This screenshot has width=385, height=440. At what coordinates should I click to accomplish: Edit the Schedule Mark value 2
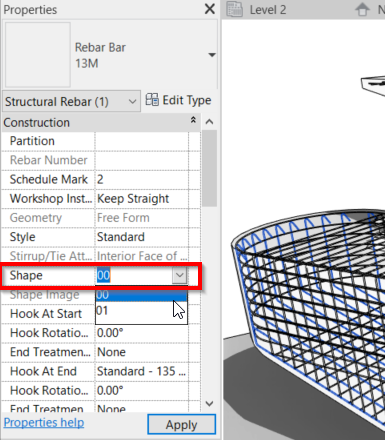click(142, 180)
